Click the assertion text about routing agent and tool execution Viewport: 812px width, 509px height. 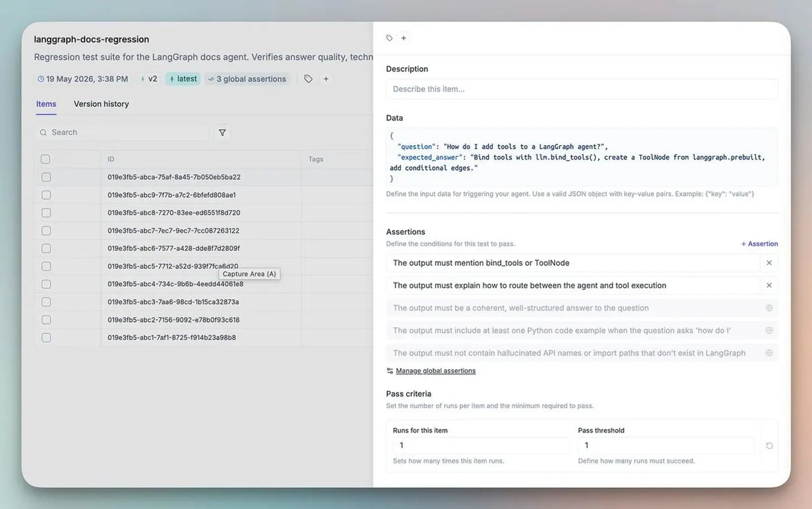529,285
